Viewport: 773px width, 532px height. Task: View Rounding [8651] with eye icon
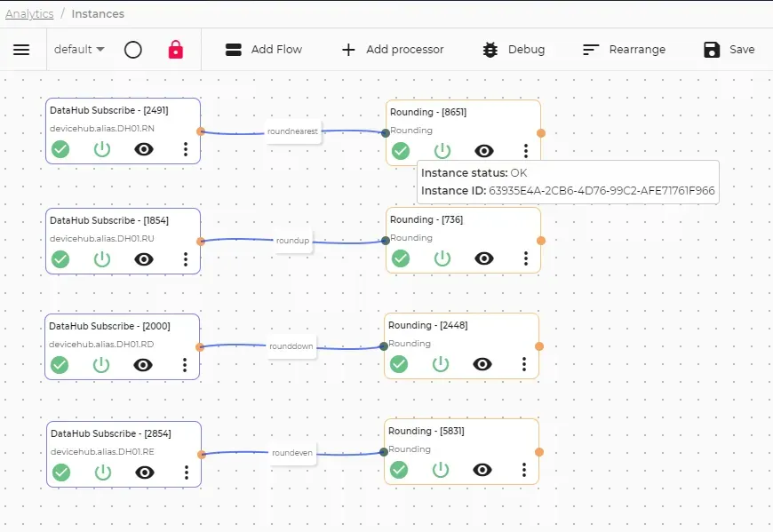pyautogui.click(x=484, y=151)
